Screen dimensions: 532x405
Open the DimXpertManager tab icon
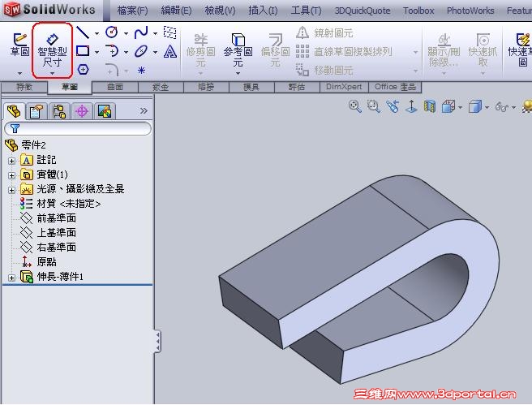pos(82,111)
